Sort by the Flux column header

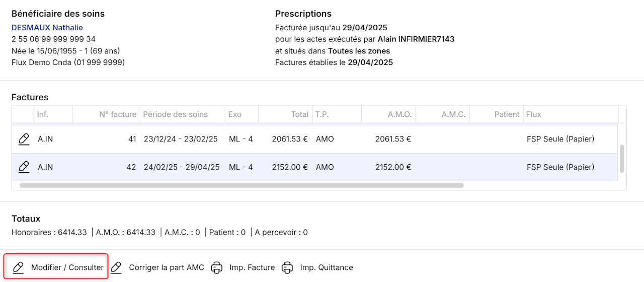click(534, 114)
